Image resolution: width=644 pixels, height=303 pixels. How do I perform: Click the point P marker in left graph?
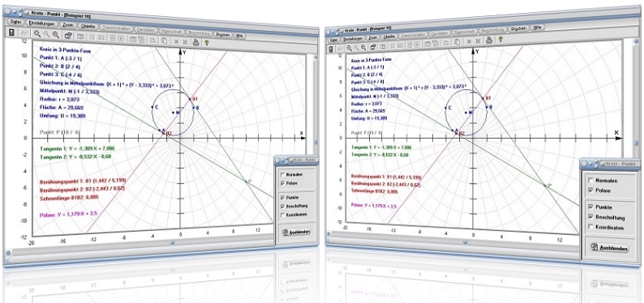pyautogui.click(x=246, y=181)
